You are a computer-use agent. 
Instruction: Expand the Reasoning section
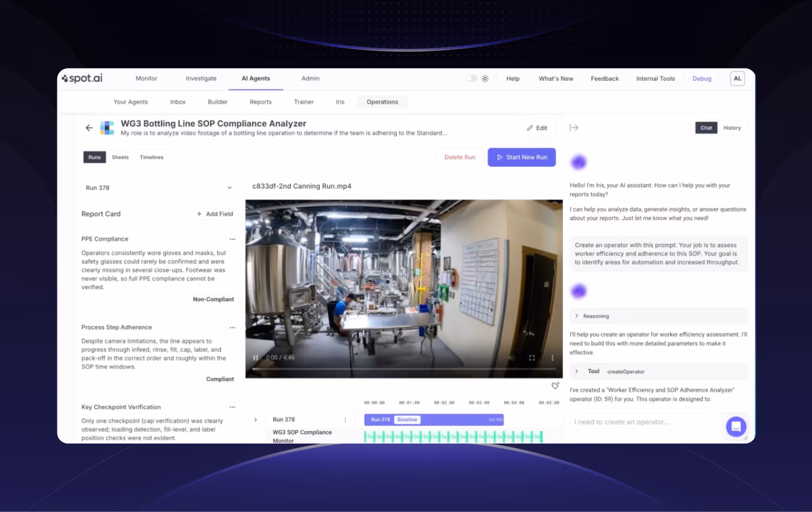tap(659, 316)
